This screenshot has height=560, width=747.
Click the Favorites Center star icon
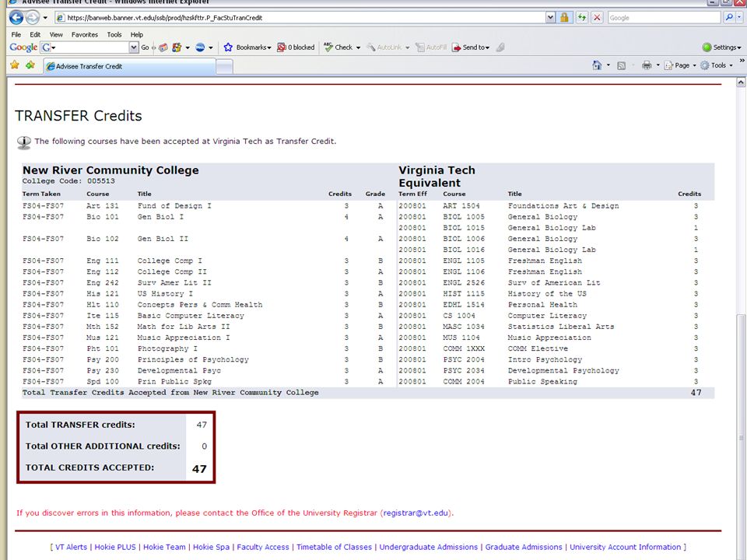point(15,65)
